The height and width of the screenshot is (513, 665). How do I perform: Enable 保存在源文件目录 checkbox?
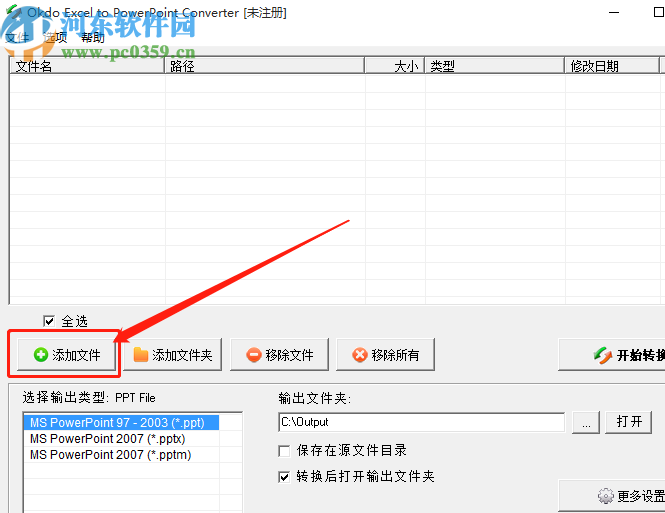(284, 451)
